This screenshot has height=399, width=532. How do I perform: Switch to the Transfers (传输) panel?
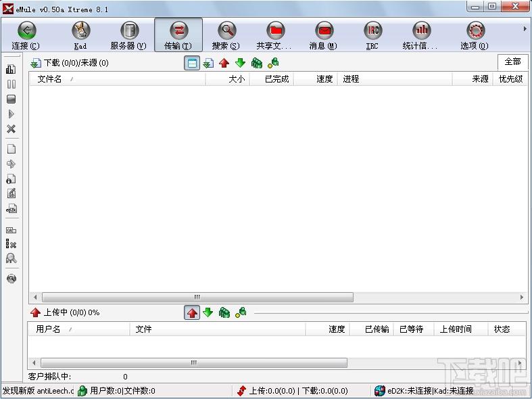178,35
